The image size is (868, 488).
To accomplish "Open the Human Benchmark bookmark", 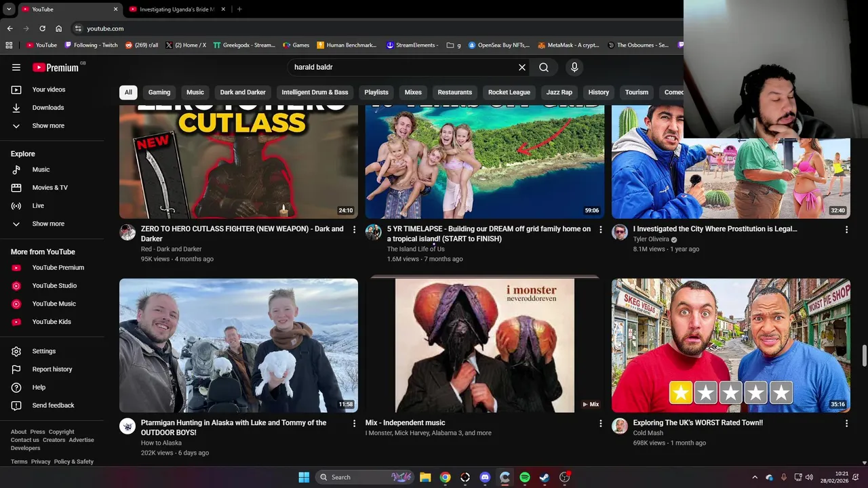I will click(347, 45).
